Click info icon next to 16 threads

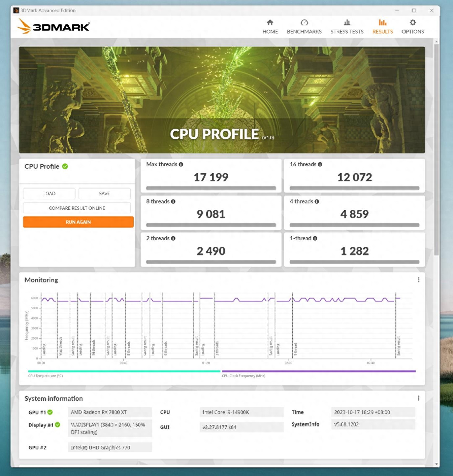[320, 164]
